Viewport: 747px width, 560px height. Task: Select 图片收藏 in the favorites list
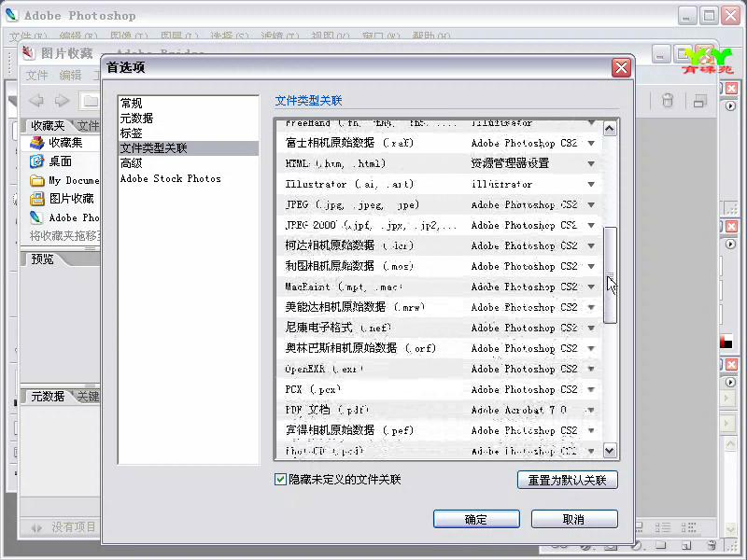tap(62, 199)
